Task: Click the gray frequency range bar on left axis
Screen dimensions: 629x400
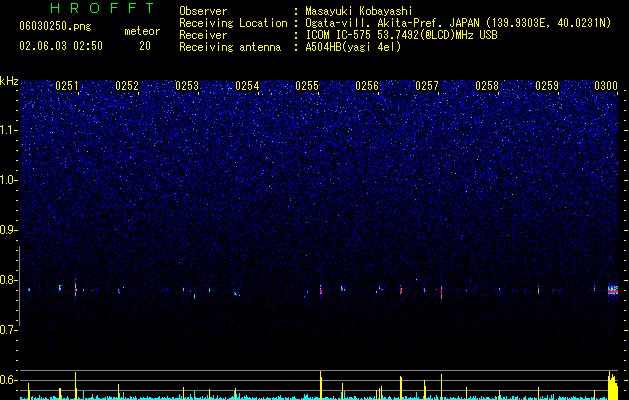Action: 19,286
